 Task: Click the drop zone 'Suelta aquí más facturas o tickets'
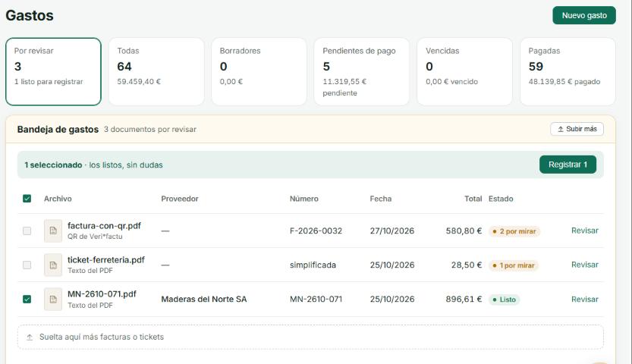pyautogui.click(x=310, y=337)
